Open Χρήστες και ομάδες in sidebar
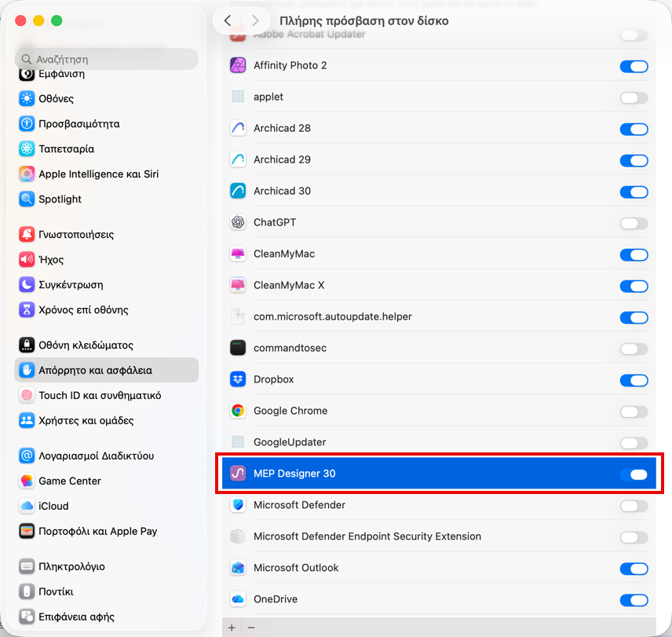This screenshot has height=637, width=672. click(x=106, y=420)
